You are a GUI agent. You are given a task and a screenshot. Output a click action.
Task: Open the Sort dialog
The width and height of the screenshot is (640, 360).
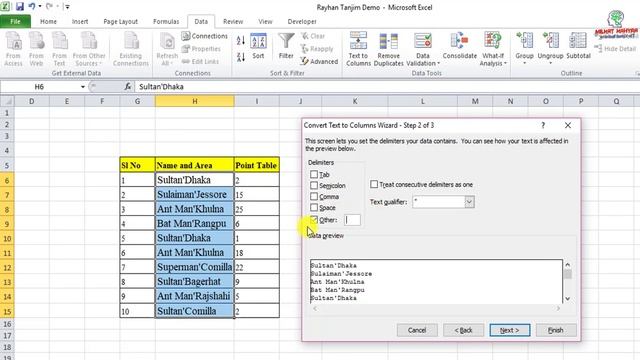[258, 46]
